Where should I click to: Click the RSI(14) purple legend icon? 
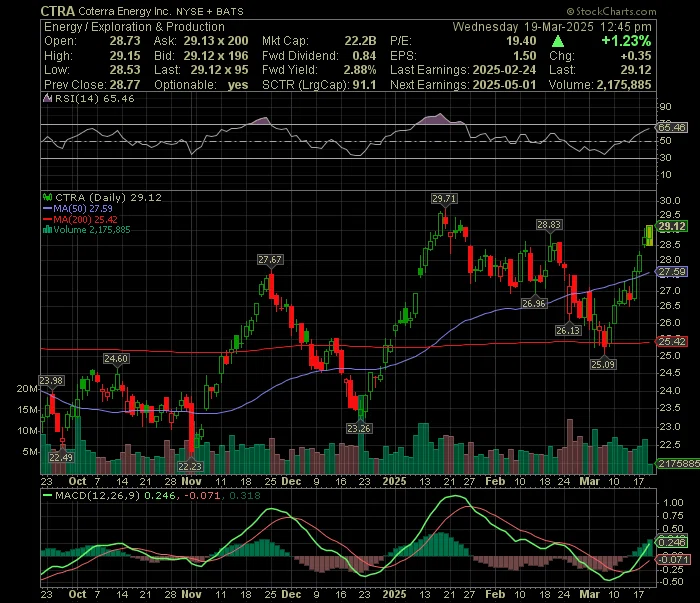(47, 98)
